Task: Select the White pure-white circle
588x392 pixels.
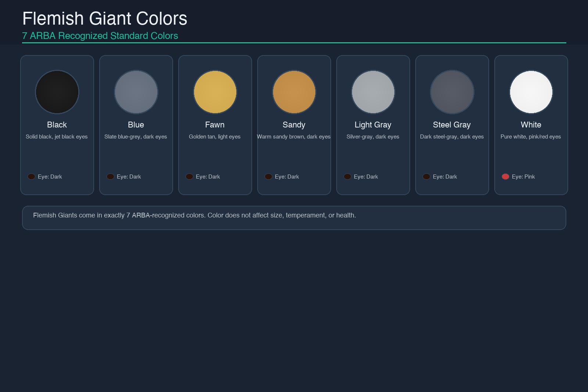Action: click(x=531, y=92)
